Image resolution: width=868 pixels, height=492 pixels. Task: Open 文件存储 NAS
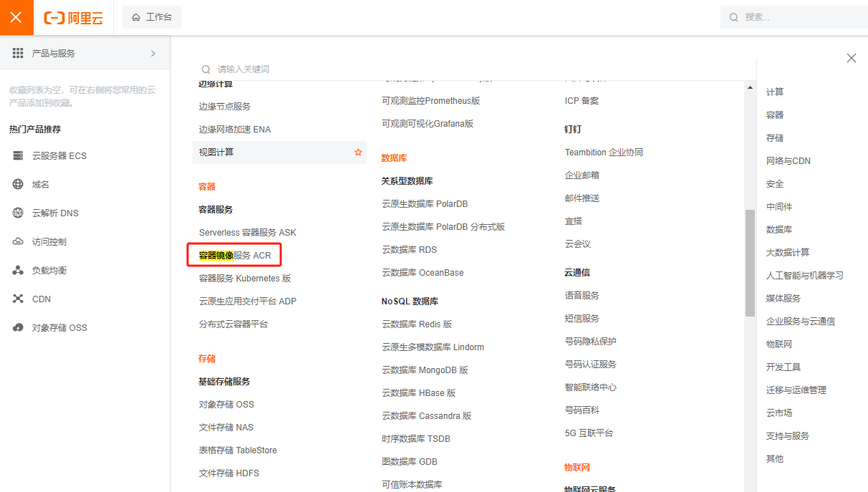pos(226,427)
